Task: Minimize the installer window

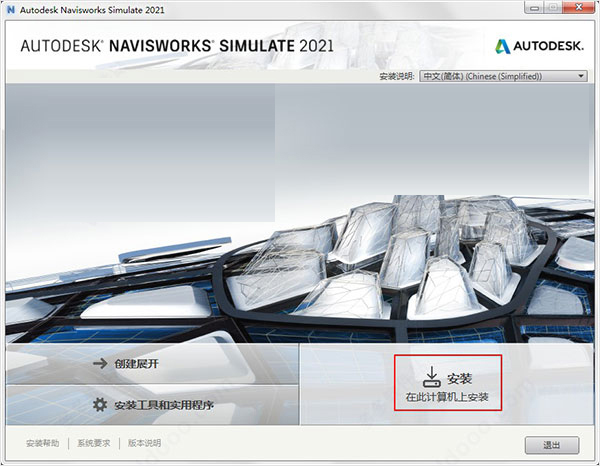Action: coord(535,8)
